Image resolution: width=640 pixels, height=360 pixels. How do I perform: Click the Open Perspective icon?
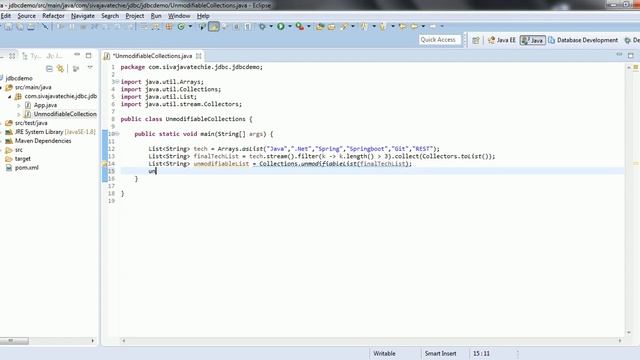click(476, 40)
